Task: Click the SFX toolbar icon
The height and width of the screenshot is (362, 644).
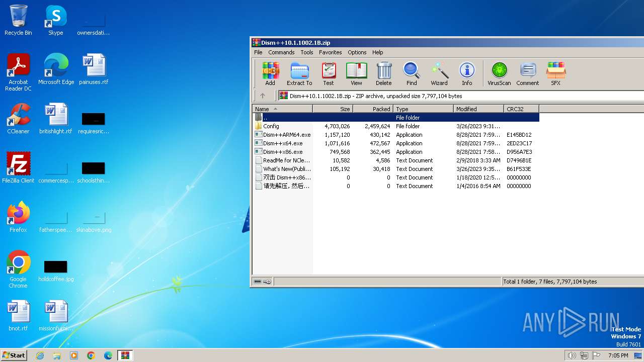Action: click(555, 73)
